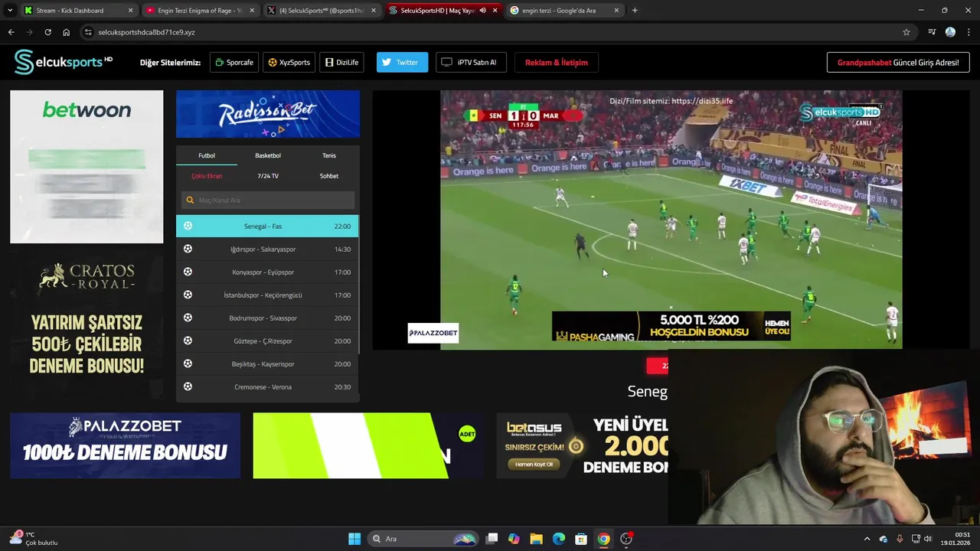Open the RadissonBet ad banner
The width and height of the screenshot is (980, 551).
pyautogui.click(x=268, y=114)
